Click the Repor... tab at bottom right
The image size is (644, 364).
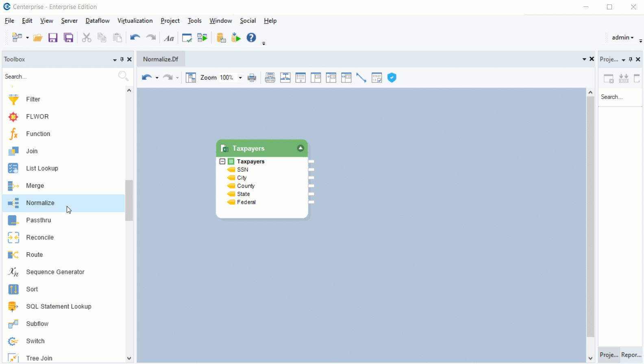click(x=631, y=355)
